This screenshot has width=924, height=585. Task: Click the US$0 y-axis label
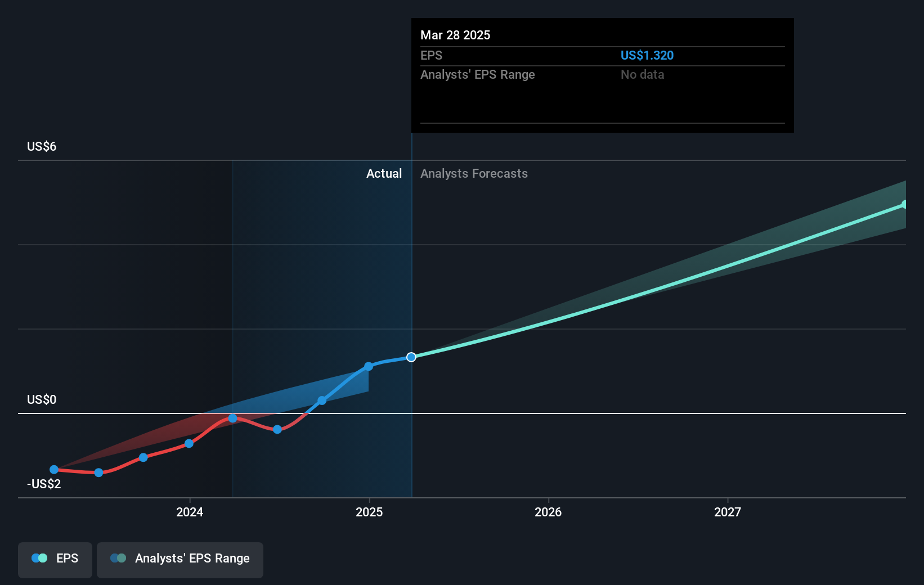click(42, 400)
